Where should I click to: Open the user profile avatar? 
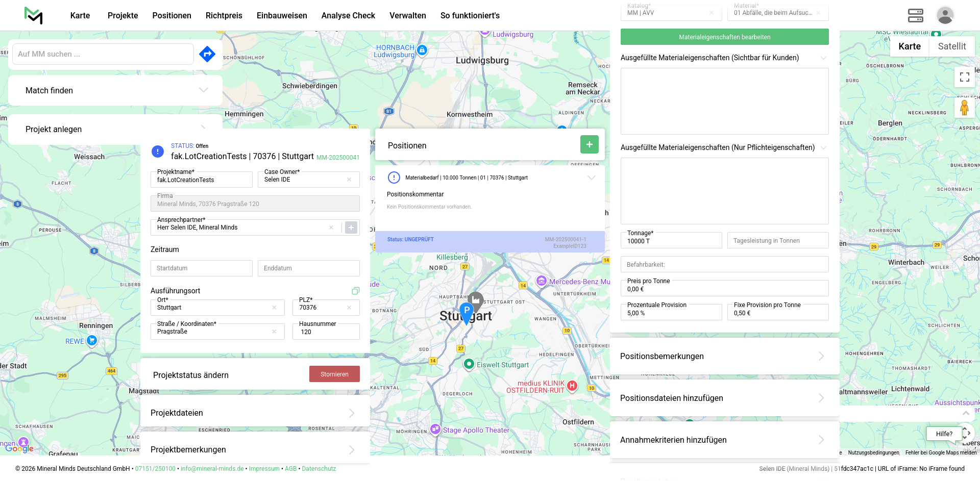click(945, 15)
